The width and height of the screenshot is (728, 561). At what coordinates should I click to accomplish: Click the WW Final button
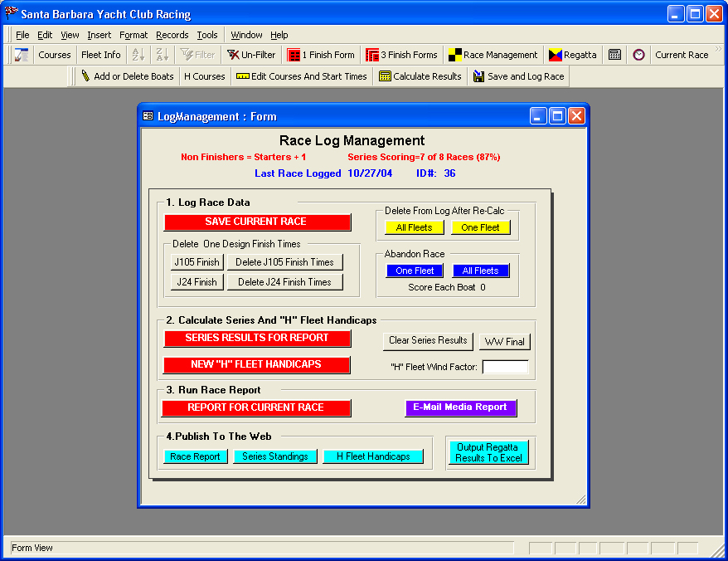(x=505, y=342)
